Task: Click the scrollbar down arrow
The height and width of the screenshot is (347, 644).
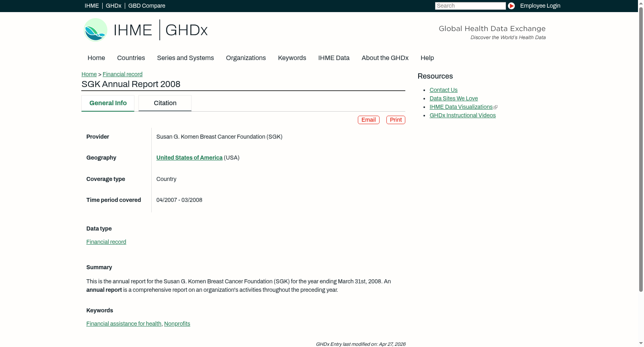Action: pyautogui.click(x=641, y=344)
